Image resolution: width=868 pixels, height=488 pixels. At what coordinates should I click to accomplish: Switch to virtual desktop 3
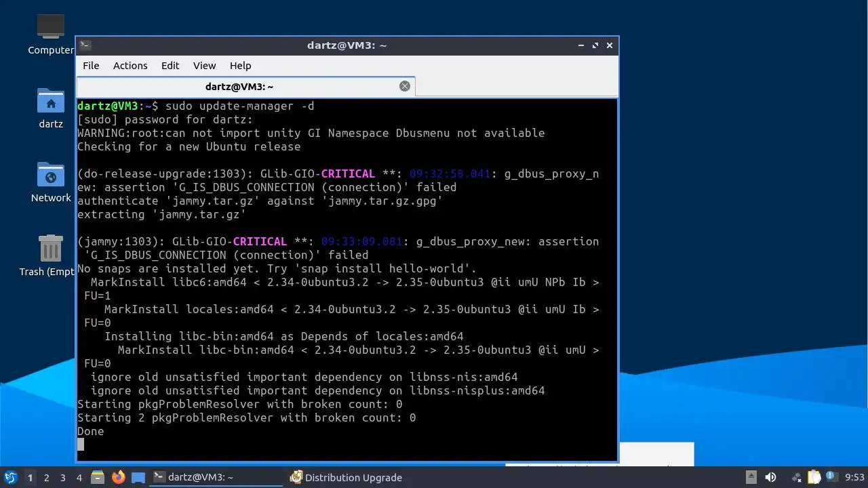pyautogui.click(x=62, y=478)
